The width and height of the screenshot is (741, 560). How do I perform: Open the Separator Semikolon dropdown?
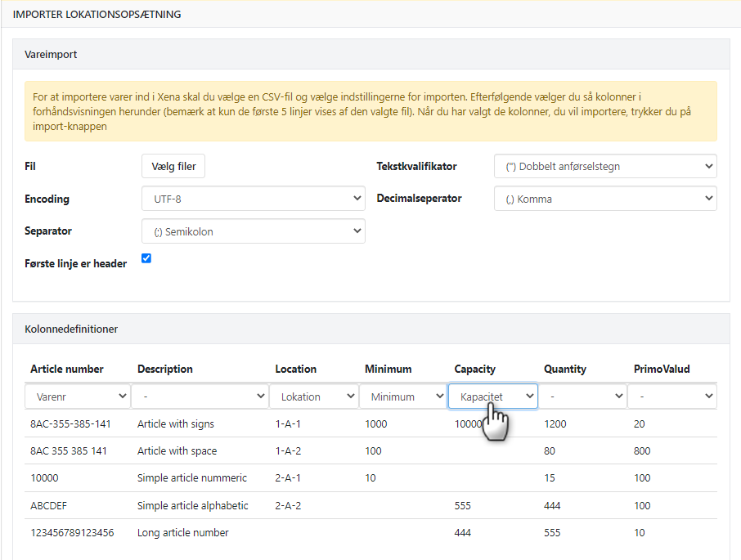[x=253, y=231]
